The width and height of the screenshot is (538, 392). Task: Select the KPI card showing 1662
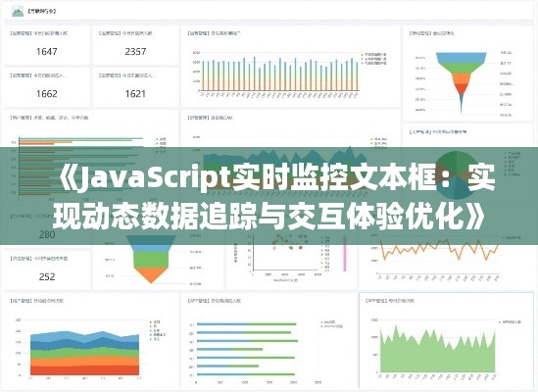[47, 87]
